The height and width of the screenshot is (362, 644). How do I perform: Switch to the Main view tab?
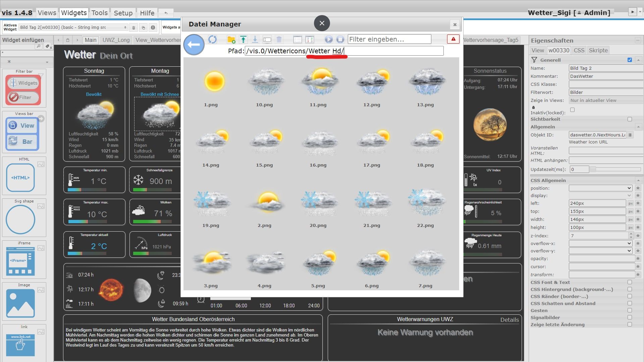click(x=91, y=40)
